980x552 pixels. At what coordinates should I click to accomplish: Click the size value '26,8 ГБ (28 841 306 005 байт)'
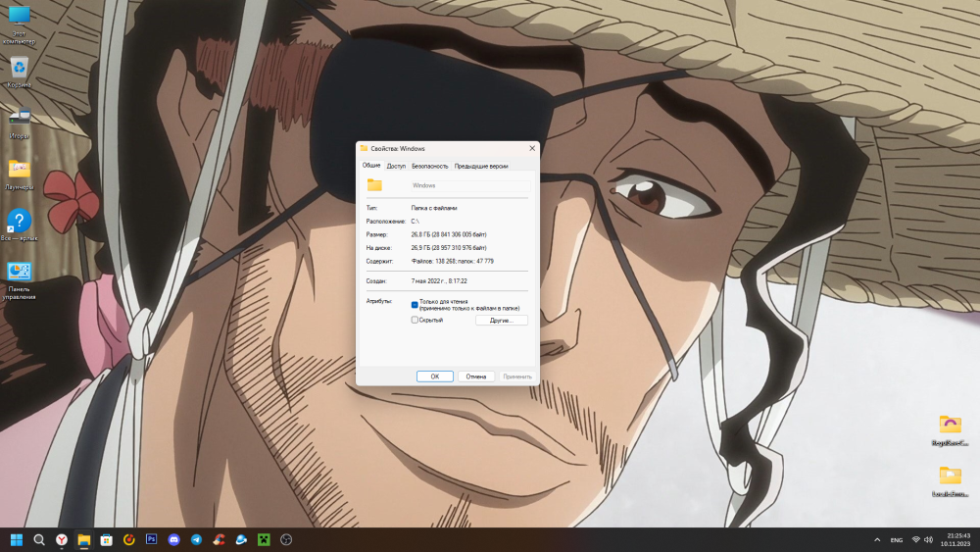click(449, 234)
